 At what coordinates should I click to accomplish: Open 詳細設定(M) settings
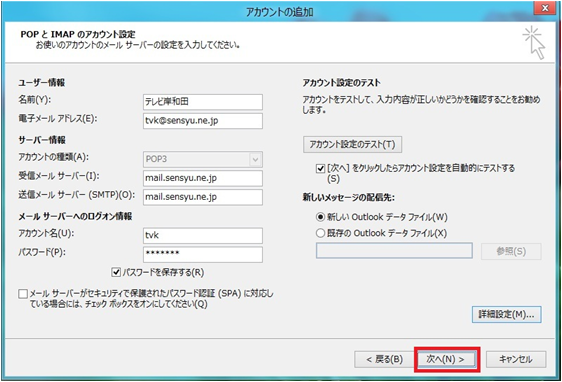tap(506, 315)
